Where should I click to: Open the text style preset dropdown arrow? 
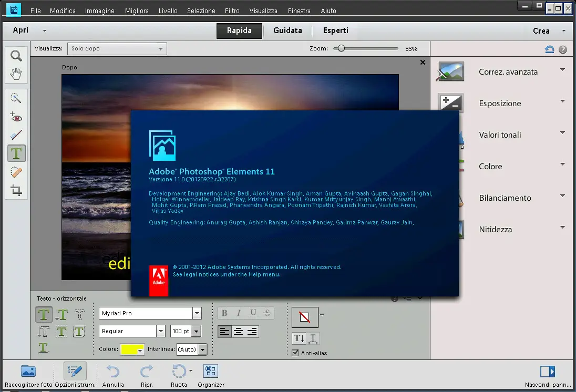pos(322,314)
